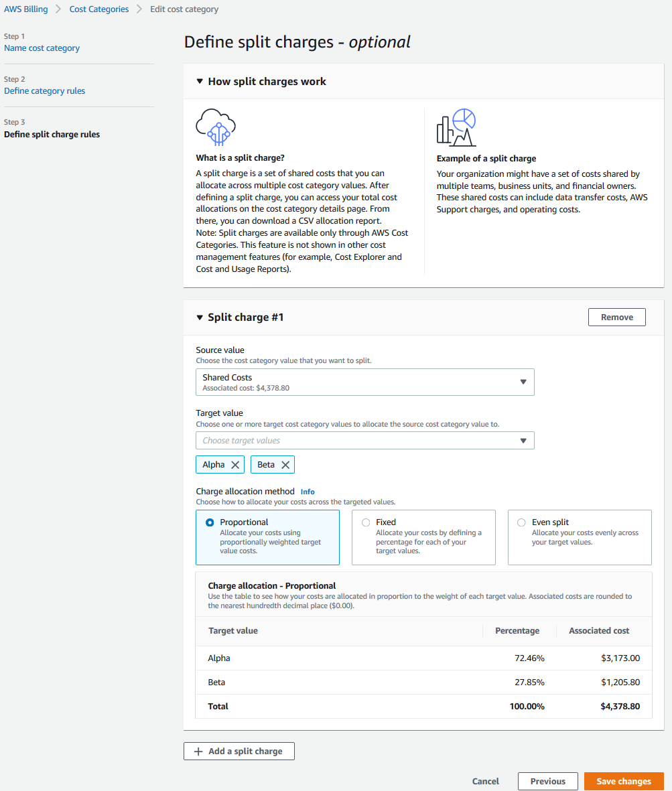
Task: Open the 'Choose target values' dropdown
Action: tap(365, 440)
